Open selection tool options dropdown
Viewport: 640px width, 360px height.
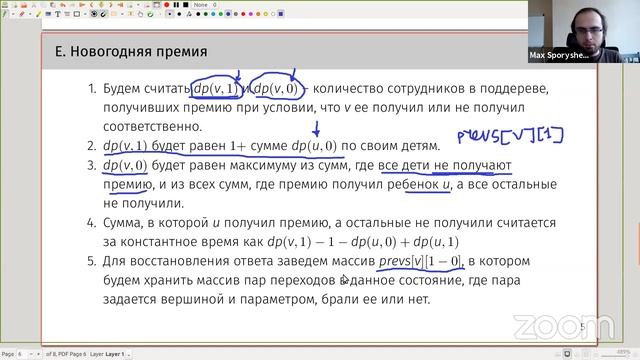pyautogui.click(x=122, y=14)
